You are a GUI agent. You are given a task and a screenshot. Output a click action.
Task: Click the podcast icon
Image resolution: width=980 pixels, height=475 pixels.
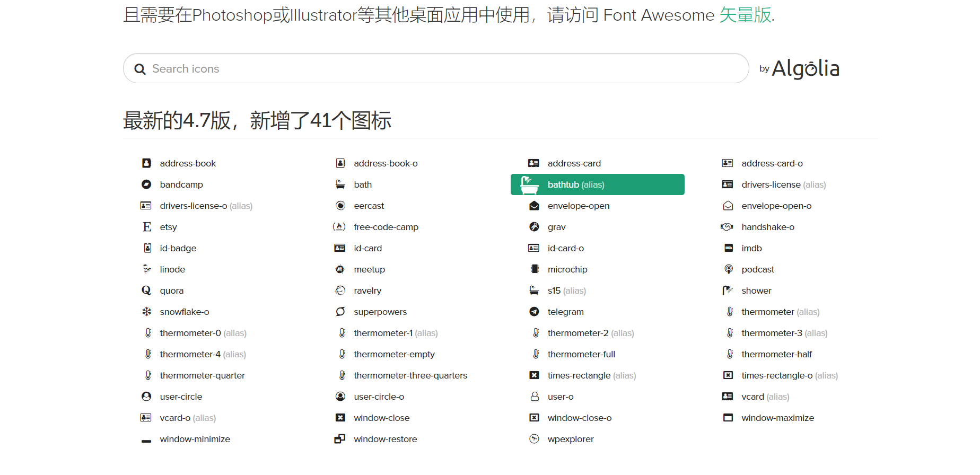tap(728, 269)
